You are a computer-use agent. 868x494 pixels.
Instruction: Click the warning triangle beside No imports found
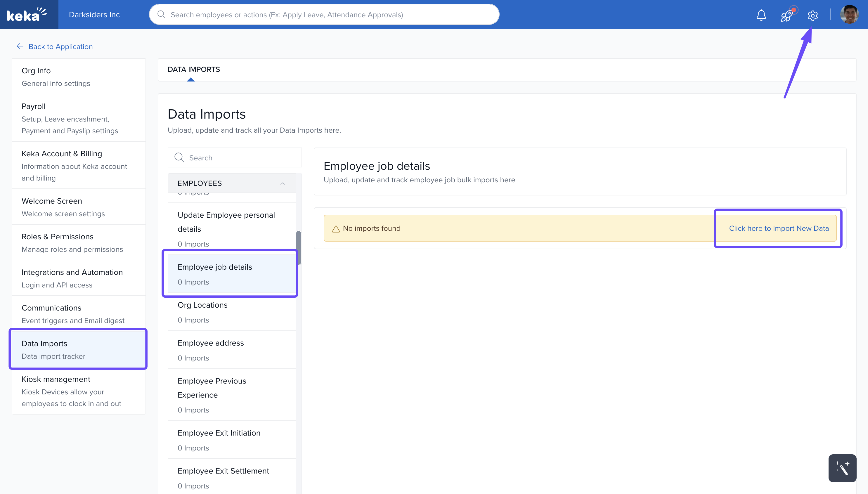(x=336, y=229)
